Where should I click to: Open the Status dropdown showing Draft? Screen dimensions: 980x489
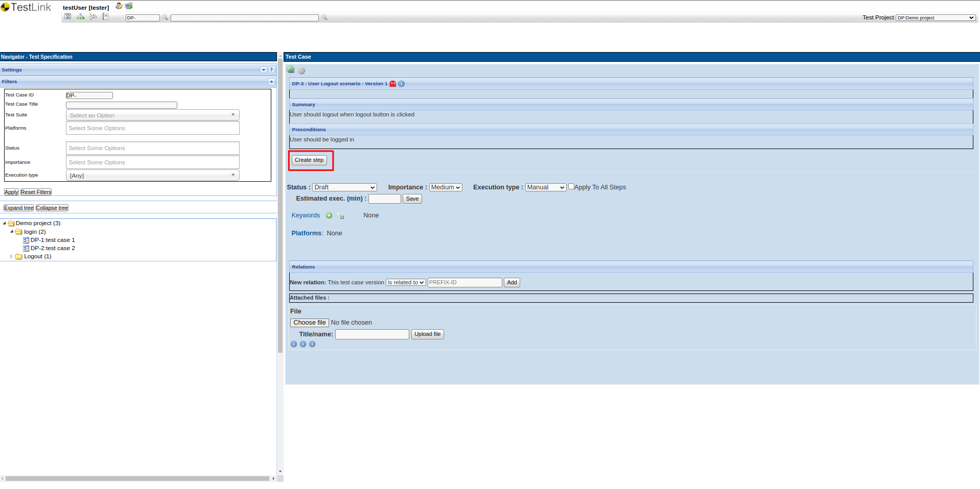coord(344,187)
